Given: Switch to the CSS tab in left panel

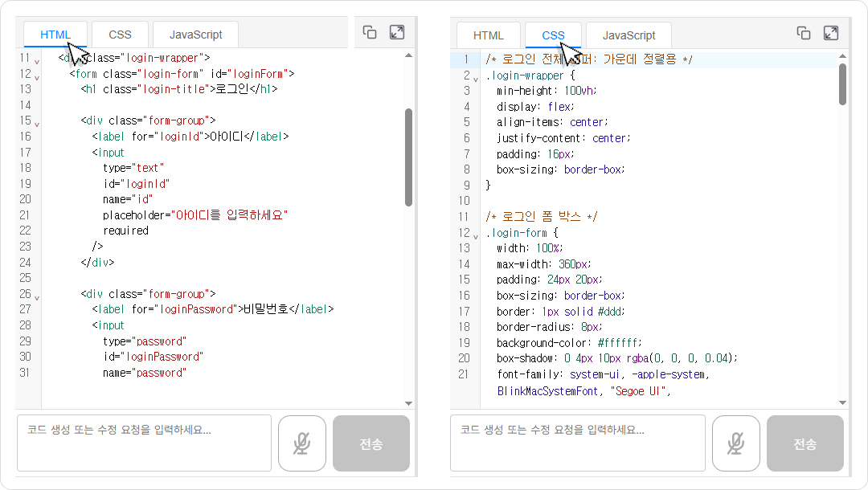Looking at the screenshot, I should 121,35.
